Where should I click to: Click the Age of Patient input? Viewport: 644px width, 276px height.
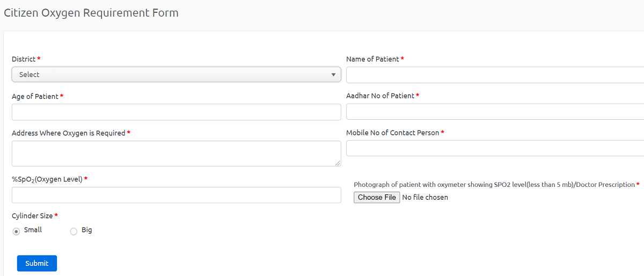point(176,112)
